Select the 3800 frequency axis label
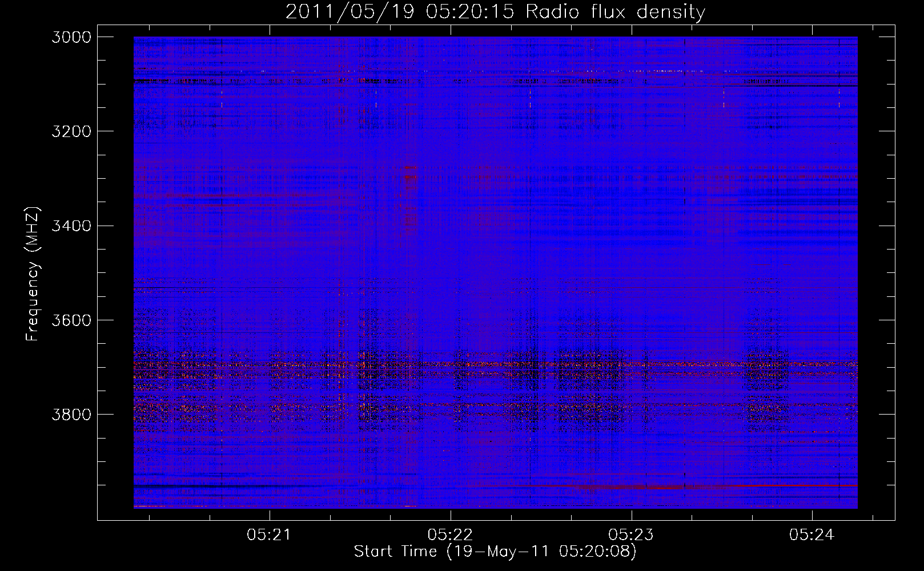The height and width of the screenshot is (571, 924). (x=71, y=414)
